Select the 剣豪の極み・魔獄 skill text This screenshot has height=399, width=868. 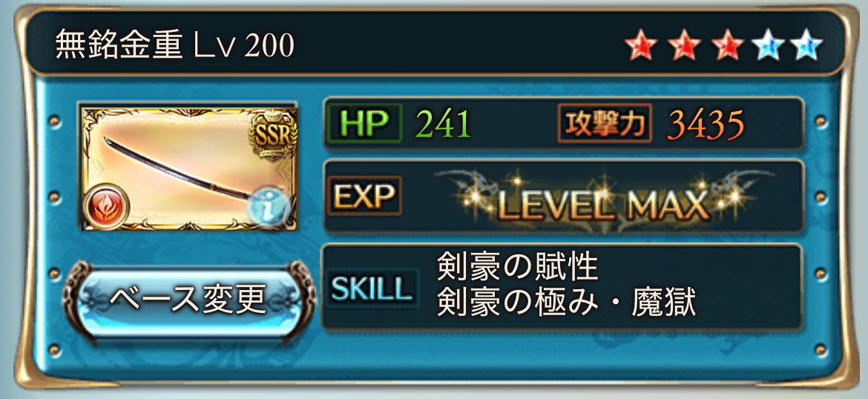[x=566, y=302]
